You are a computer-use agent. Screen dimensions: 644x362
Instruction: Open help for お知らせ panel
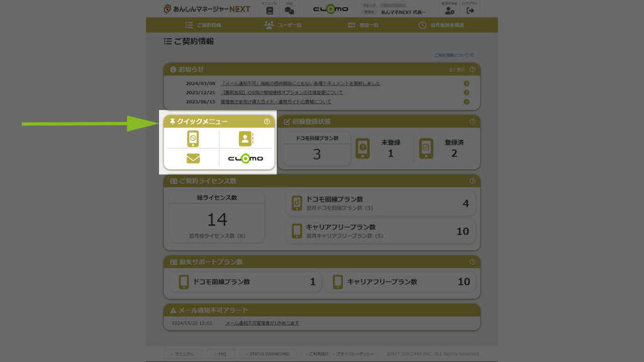click(x=472, y=69)
